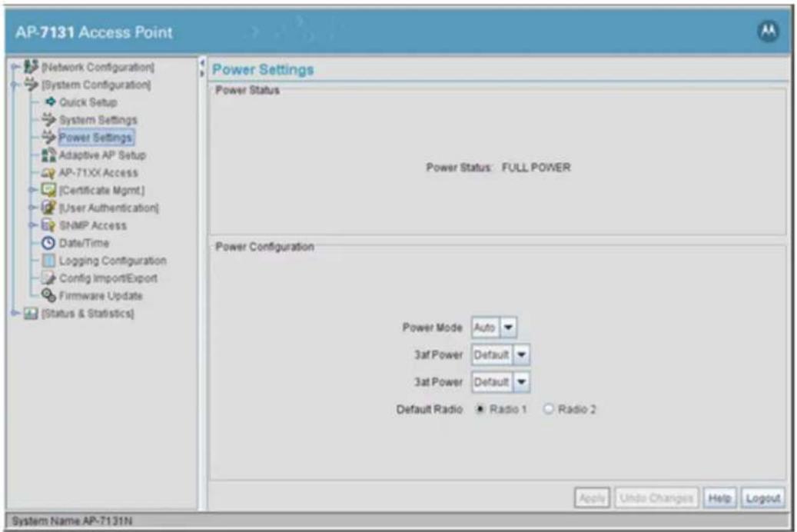This screenshot has height=532, width=797.
Task: Open Firmware Update page
Action: (101, 295)
